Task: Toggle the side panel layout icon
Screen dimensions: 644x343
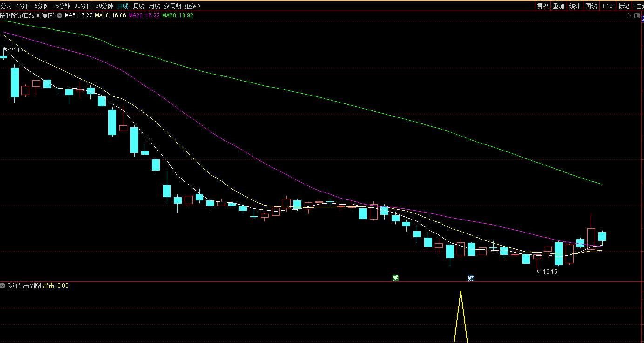Action: [x=637, y=16]
